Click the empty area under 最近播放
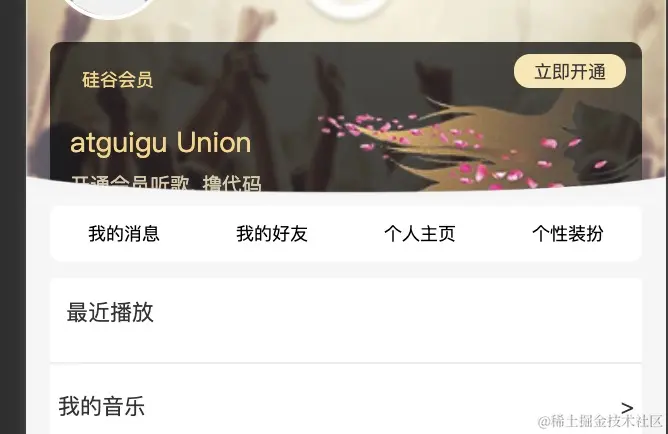Screen dimensions: 668x434 point(346,343)
